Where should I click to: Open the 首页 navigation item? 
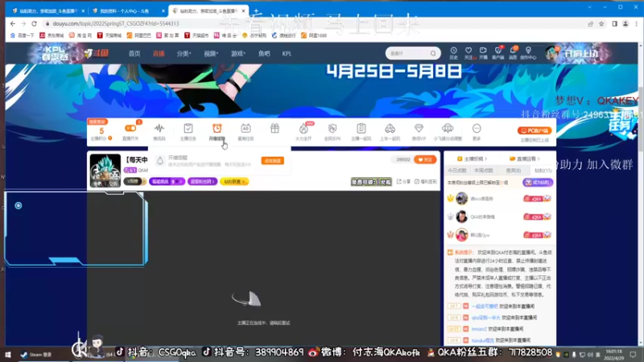point(134,53)
